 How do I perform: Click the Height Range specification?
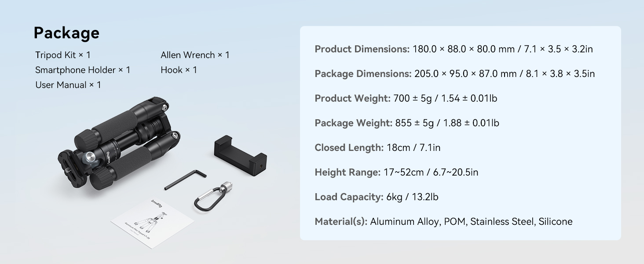click(396, 172)
